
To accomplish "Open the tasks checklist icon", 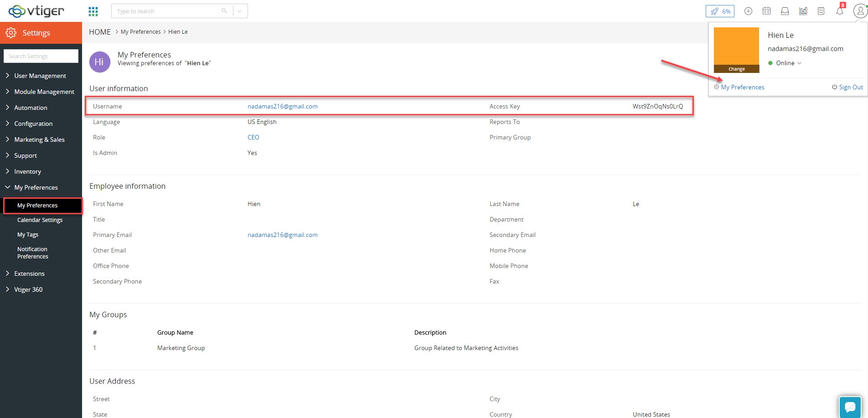I will click(x=821, y=11).
